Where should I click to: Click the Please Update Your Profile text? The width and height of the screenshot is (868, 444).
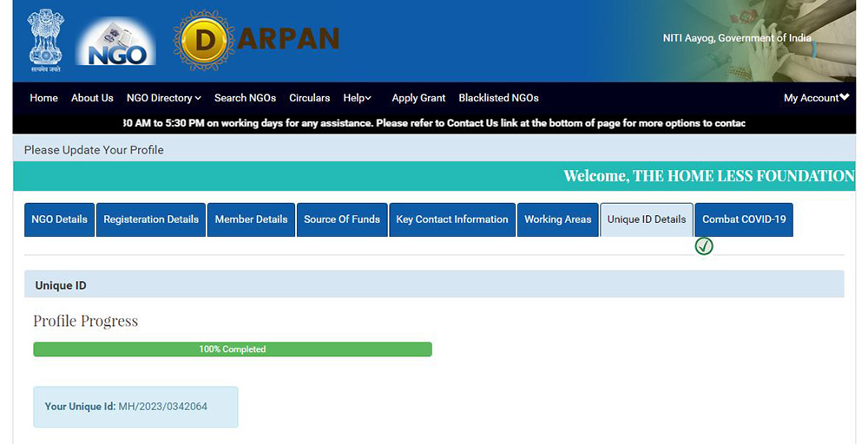tap(94, 150)
